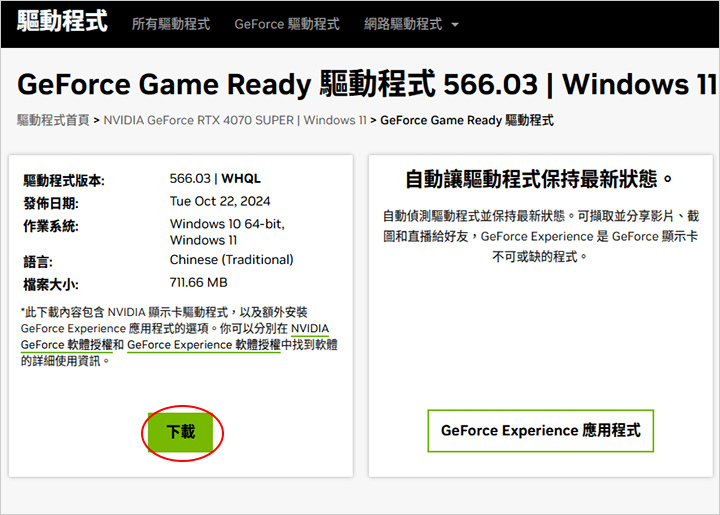This screenshot has width=720, height=515.
Task: Open 網路驅動程式 menu item
Action: click(403, 24)
